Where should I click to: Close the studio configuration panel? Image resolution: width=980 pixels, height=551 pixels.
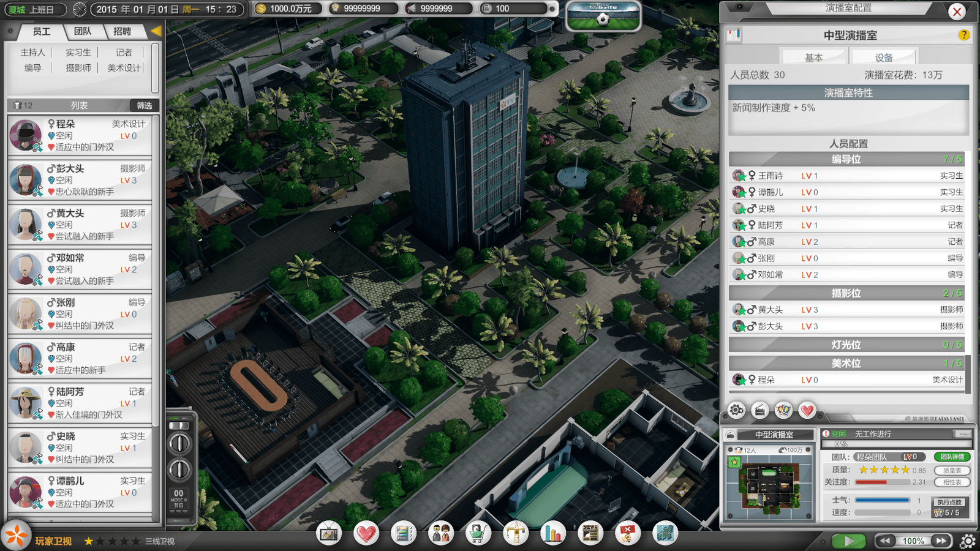tap(957, 11)
